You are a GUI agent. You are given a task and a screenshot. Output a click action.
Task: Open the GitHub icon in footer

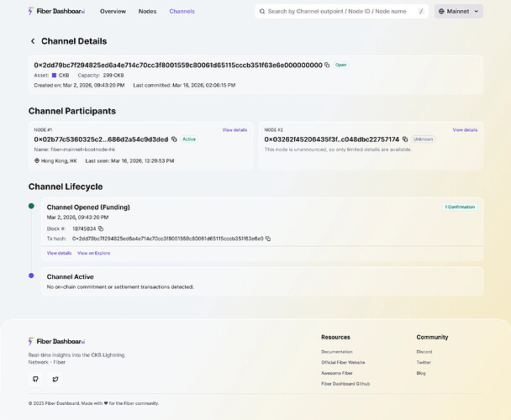(35, 379)
